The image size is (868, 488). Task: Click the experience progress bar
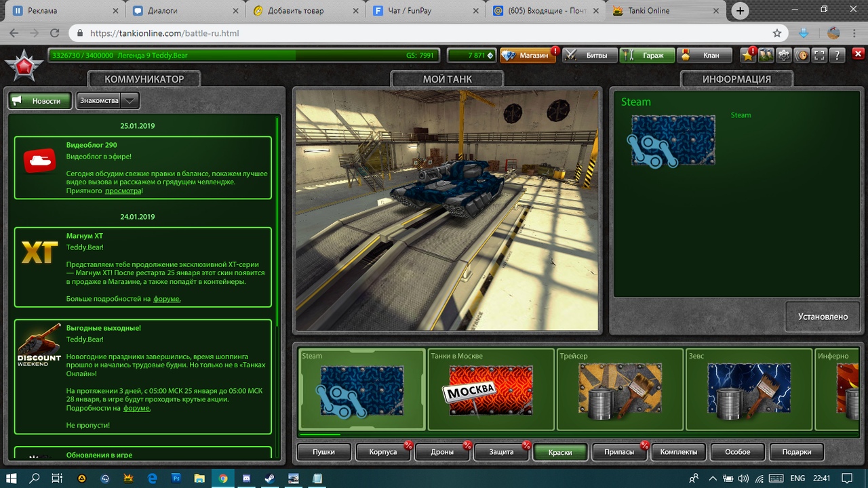(x=243, y=56)
